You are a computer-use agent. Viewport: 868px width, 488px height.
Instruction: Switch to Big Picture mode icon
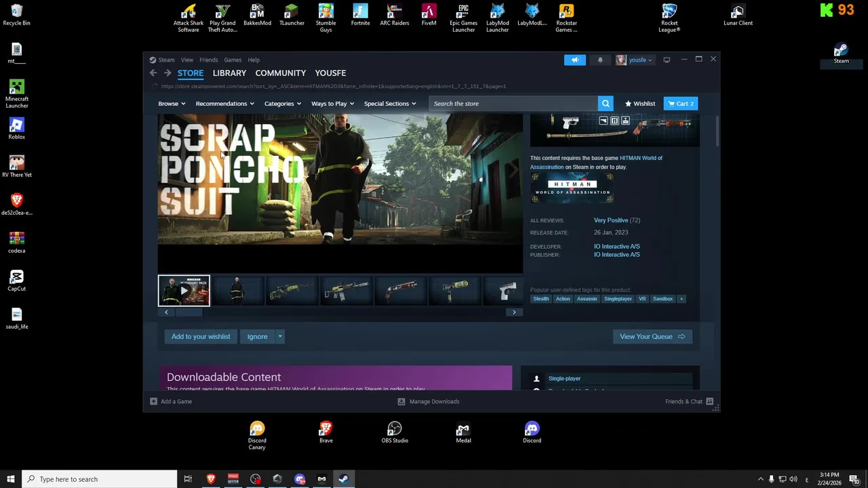[667, 60]
